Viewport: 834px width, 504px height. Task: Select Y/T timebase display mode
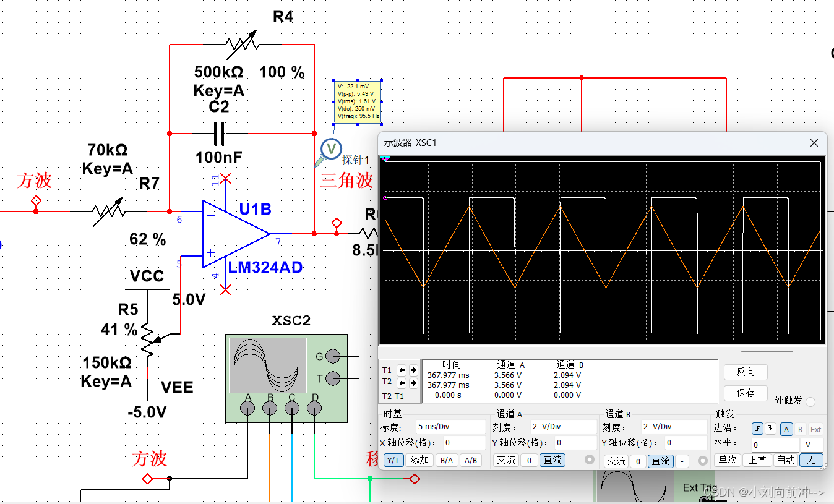click(393, 460)
